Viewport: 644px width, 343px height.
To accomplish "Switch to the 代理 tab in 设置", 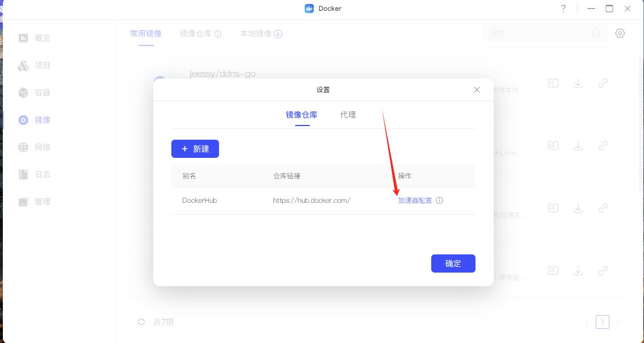I will [348, 115].
